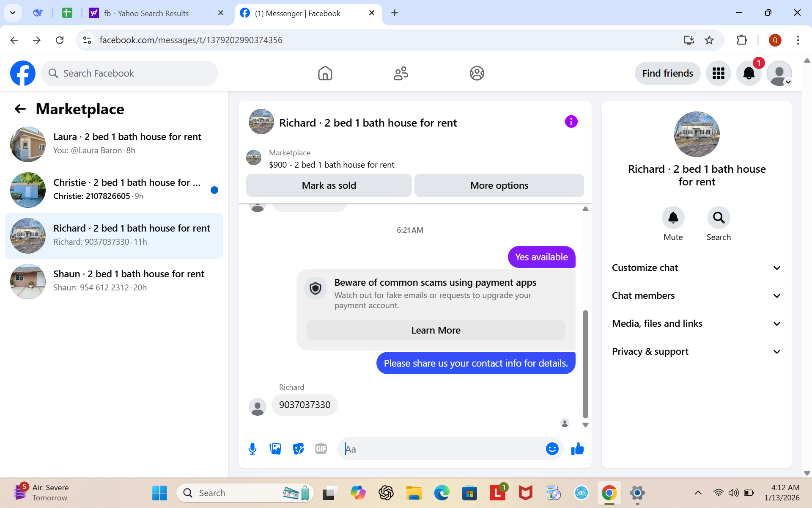The height and width of the screenshot is (508, 812).
Task: Expand the Chat members section
Action: point(697,295)
